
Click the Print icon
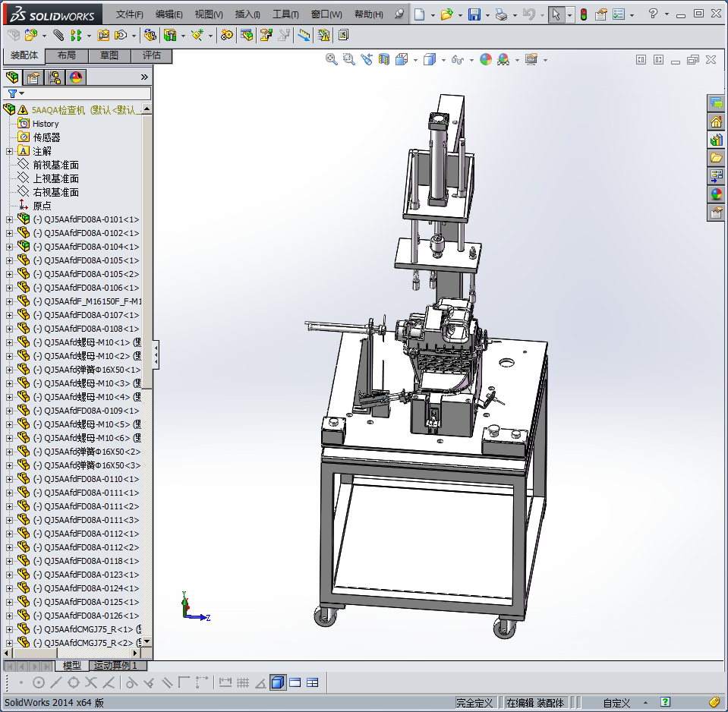502,14
